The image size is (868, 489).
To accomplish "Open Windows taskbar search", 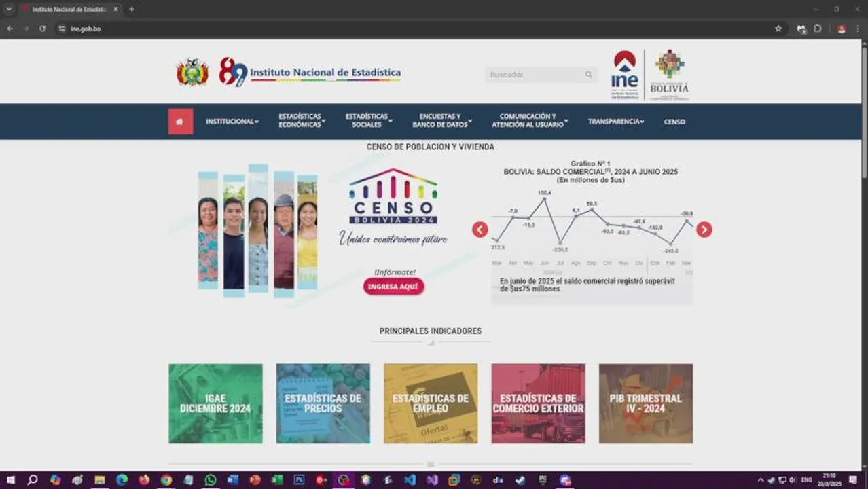I will click(x=32, y=480).
